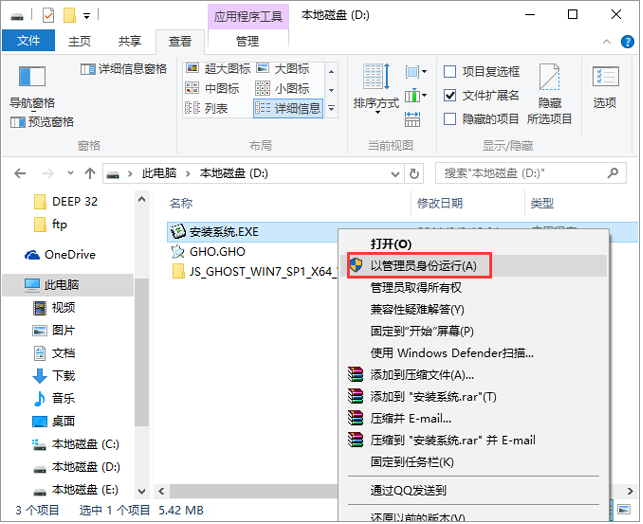643x524 pixels.
Task: Switch to Home (主页) tab
Action: click(79, 41)
